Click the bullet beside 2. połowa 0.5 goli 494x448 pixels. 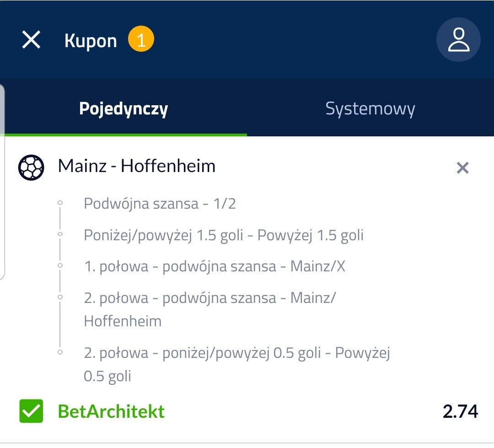[60, 352]
